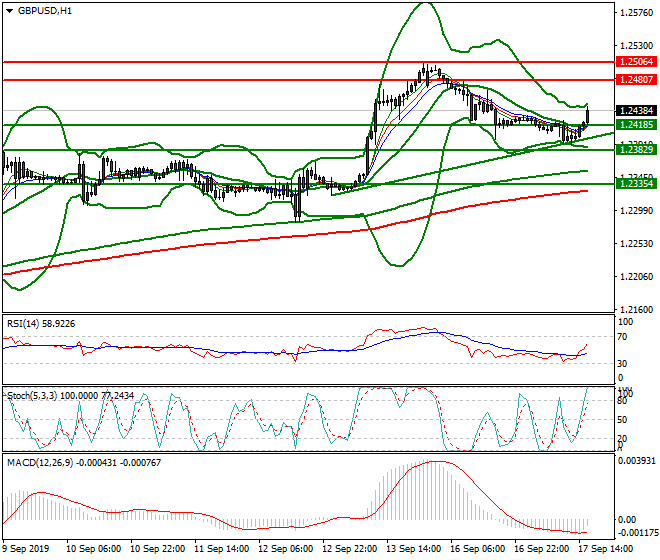The width and height of the screenshot is (660, 560).
Task: Select the Stoch(5,3,3) indicator label
Action: point(71,396)
